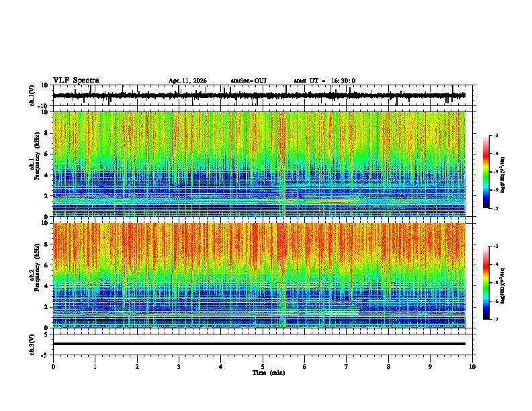Screen dimensions: 532x411
Task: Click the 8 kHz tick on ch.1 spectrogram
Action: 46,133
